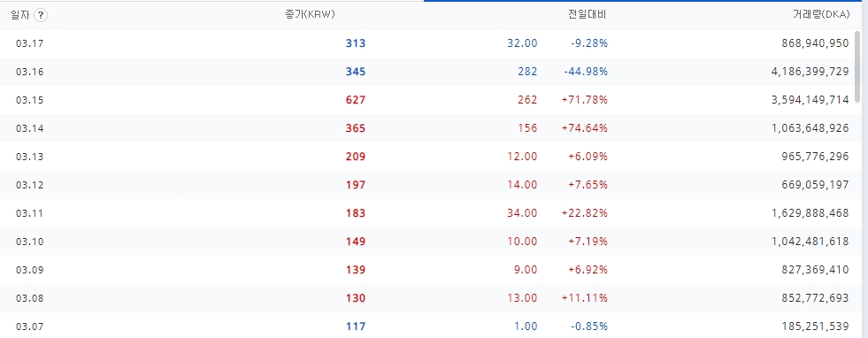This screenshot has height=338, width=868.
Task: Click the -44.98% change value
Action: point(586,72)
